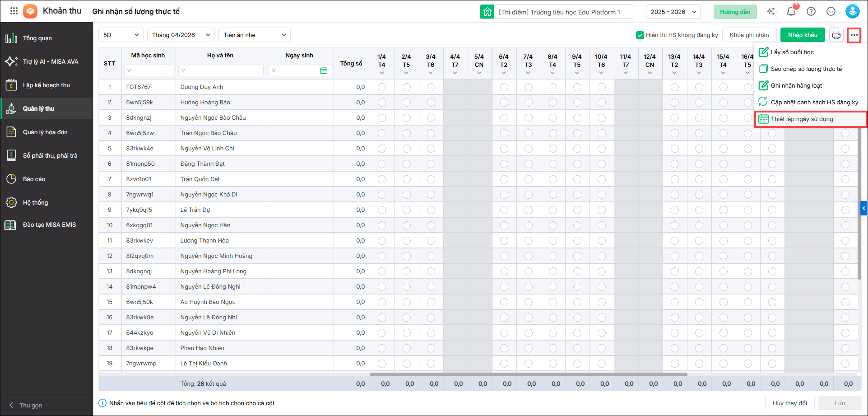Select 1/4 radio for Dương Duy Anh
Screen dimensions: 868x416
(382, 87)
